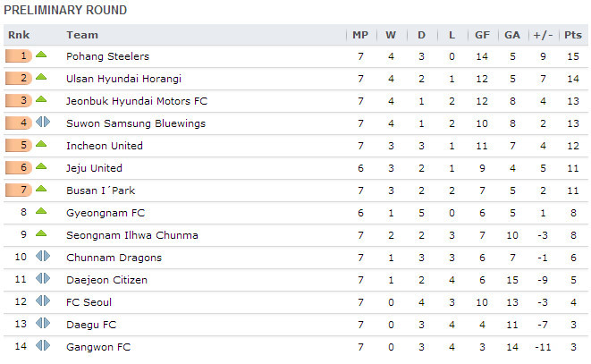Open the Incheon United team page
Screen dimensions: 591x364
(105, 145)
